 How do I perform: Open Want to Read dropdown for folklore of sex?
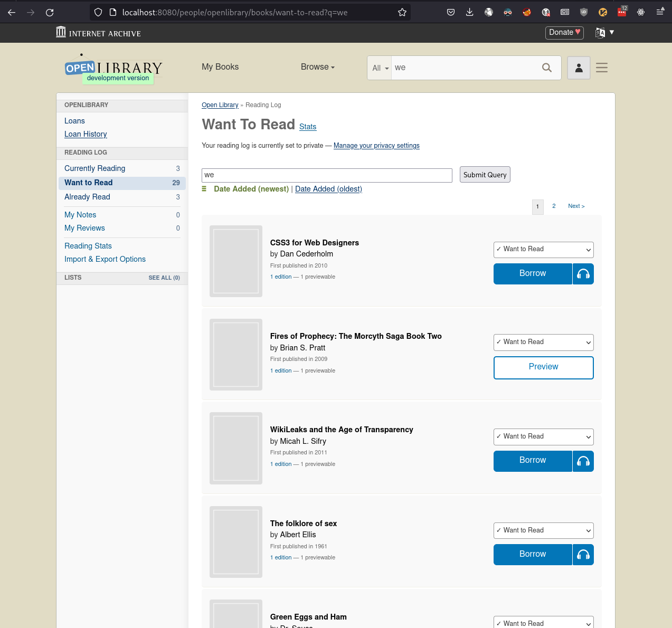(544, 530)
